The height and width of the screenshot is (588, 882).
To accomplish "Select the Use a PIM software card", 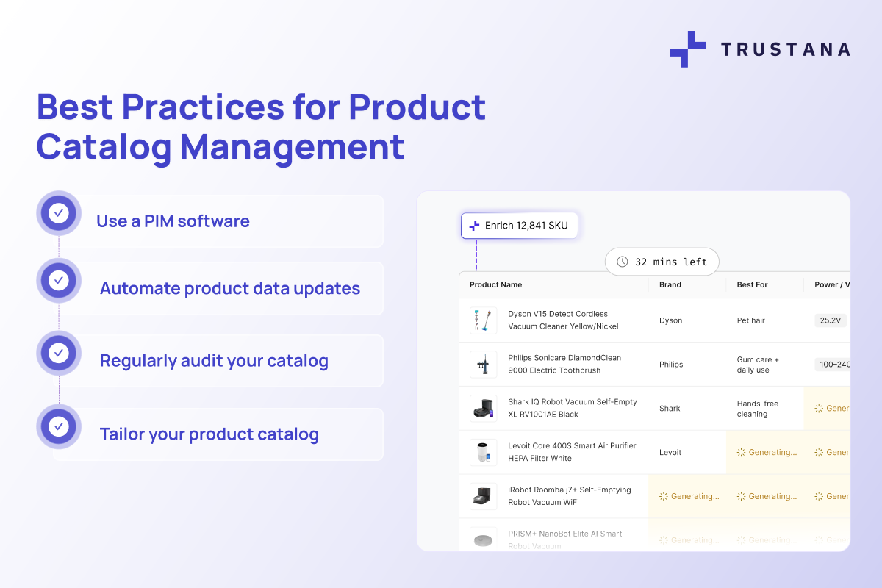I will 218,221.
